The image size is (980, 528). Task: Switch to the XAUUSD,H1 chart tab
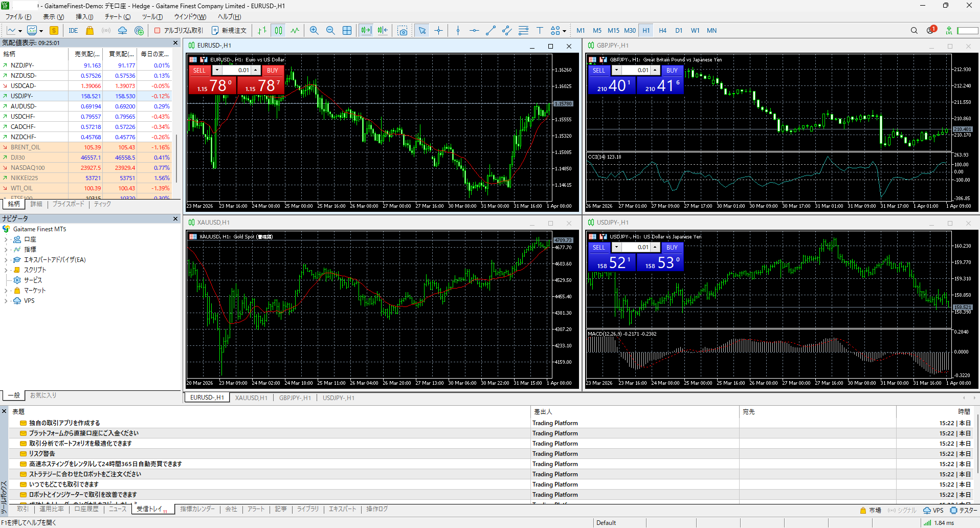(251, 398)
